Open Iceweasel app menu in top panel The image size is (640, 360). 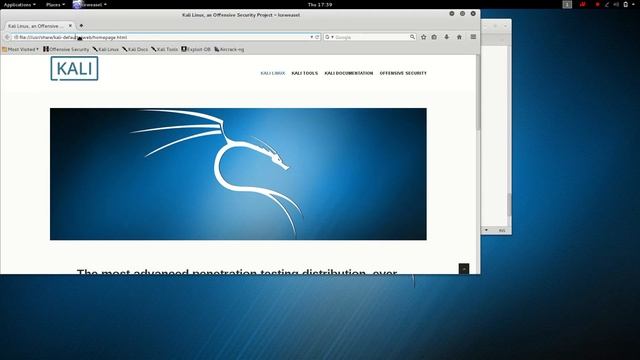[90, 4]
